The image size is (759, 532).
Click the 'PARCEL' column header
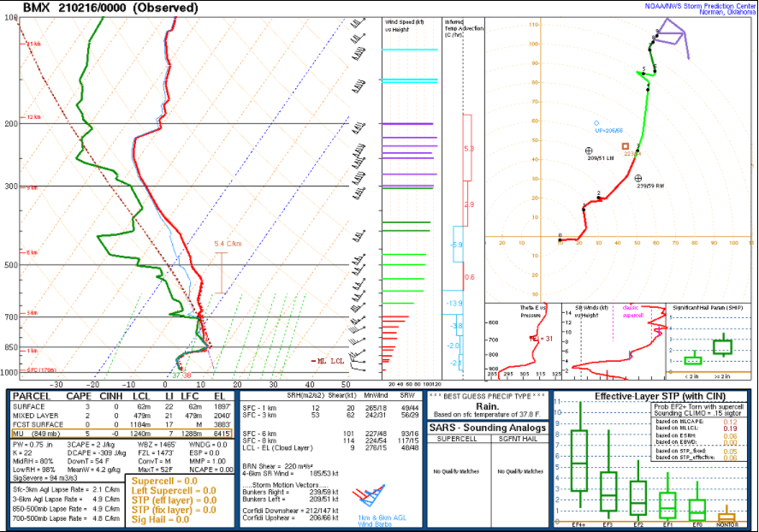32,396
